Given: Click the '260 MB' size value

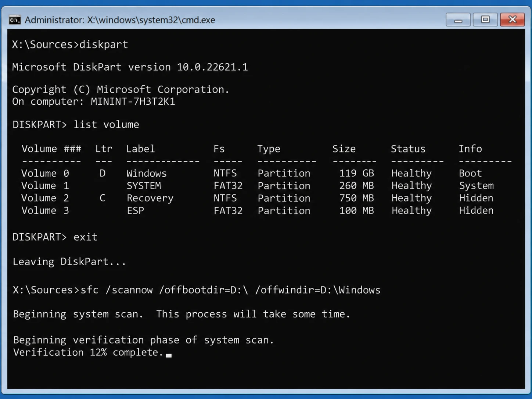Looking at the screenshot, I should click(x=356, y=186).
